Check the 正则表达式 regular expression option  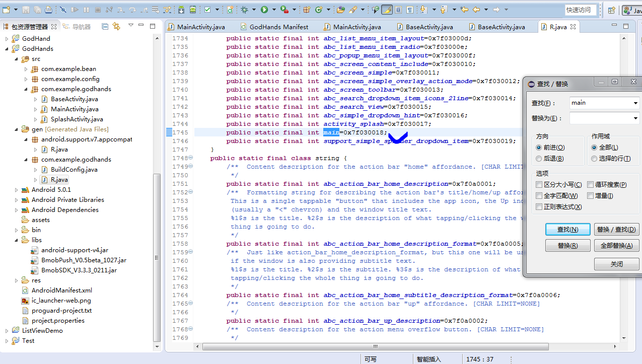pyautogui.click(x=539, y=207)
